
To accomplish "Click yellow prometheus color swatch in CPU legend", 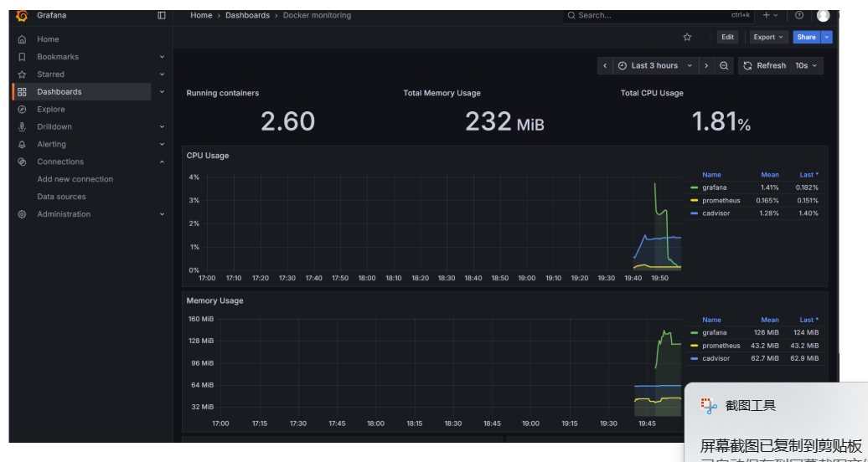I will 695,200.
